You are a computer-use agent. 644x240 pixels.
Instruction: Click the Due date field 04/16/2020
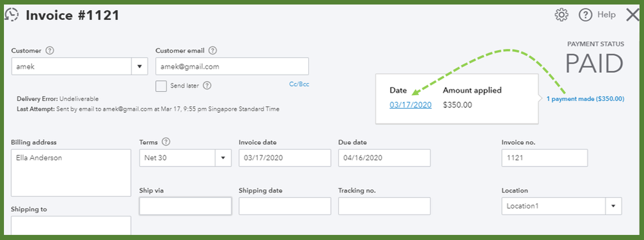(384, 158)
